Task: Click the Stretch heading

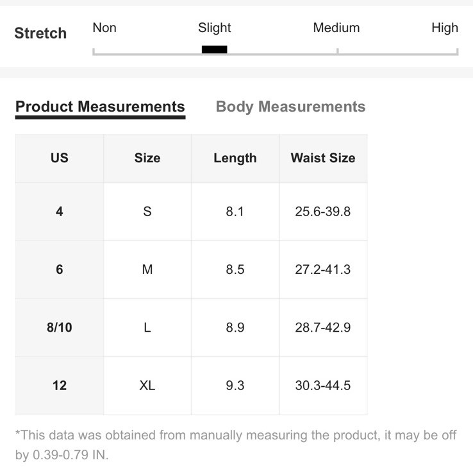Action: coord(40,33)
